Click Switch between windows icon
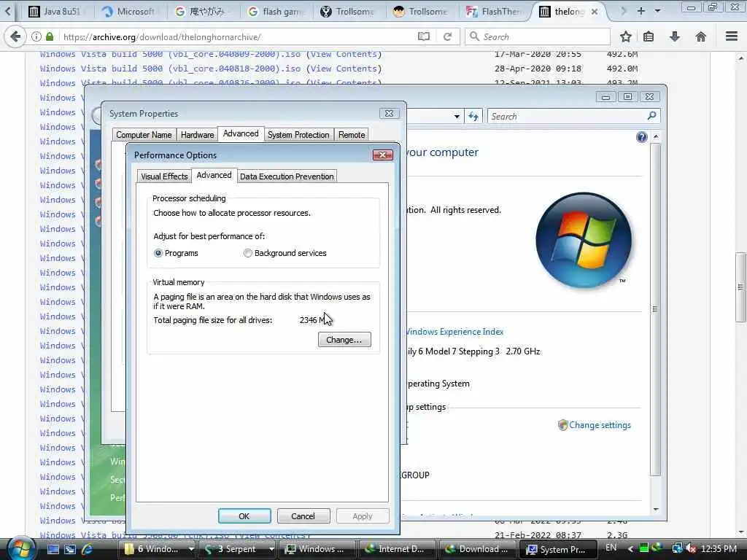The width and height of the screenshot is (747, 560). [70, 549]
